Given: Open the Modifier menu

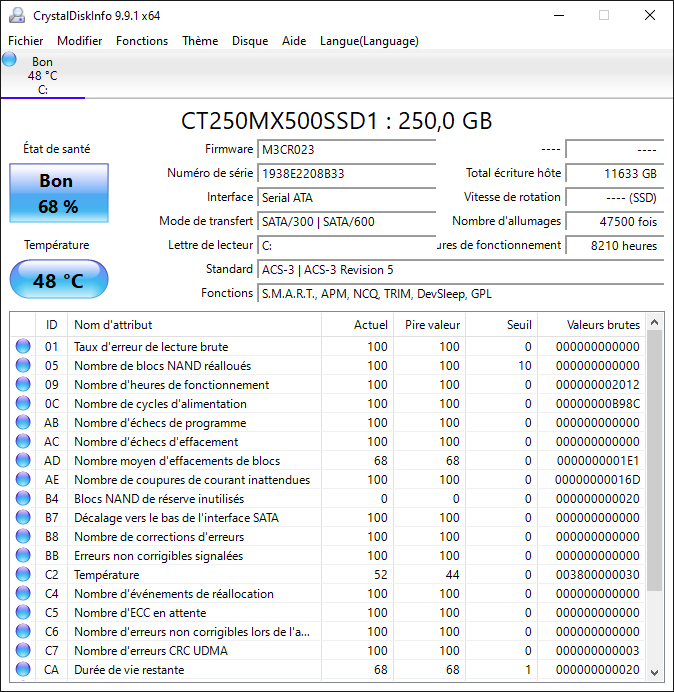Looking at the screenshot, I should pyautogui.click(x=79, y=41).
